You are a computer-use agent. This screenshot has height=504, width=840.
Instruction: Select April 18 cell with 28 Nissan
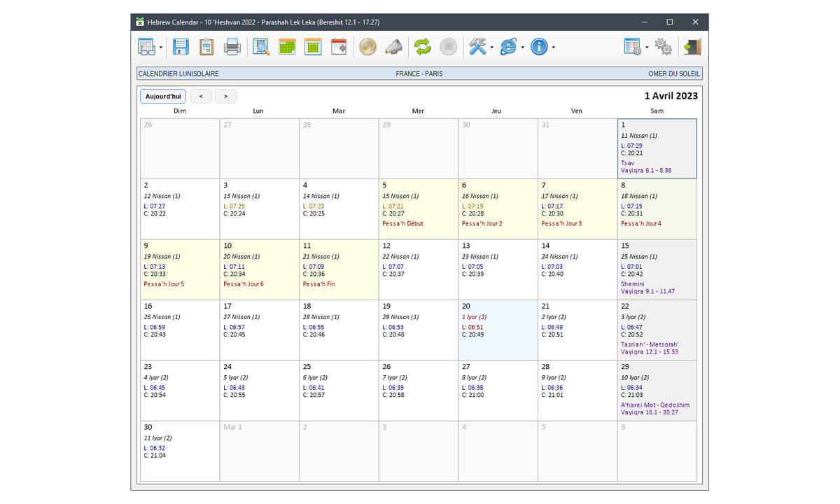339,330
